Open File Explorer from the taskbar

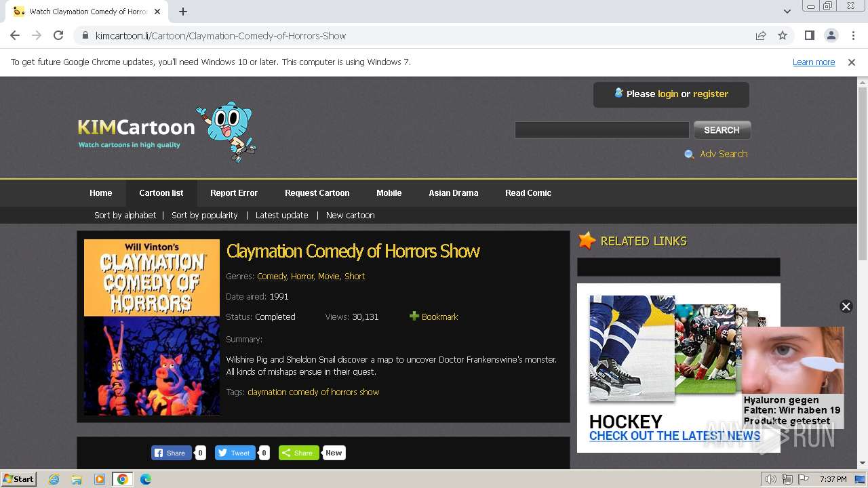pyautogui.click(x=77, y=479)
